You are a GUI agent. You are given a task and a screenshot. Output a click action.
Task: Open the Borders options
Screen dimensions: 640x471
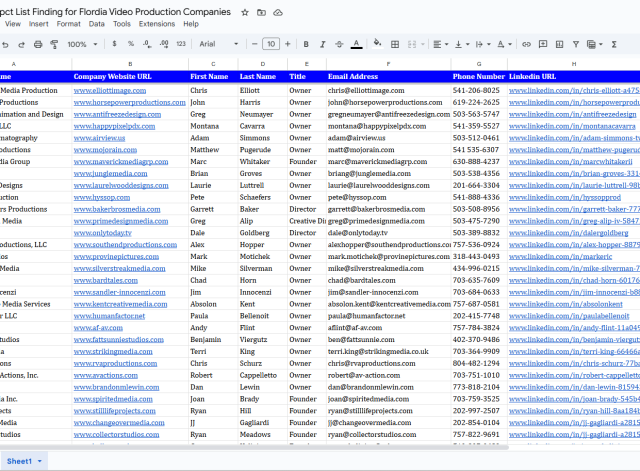click(x=395, y=44)
